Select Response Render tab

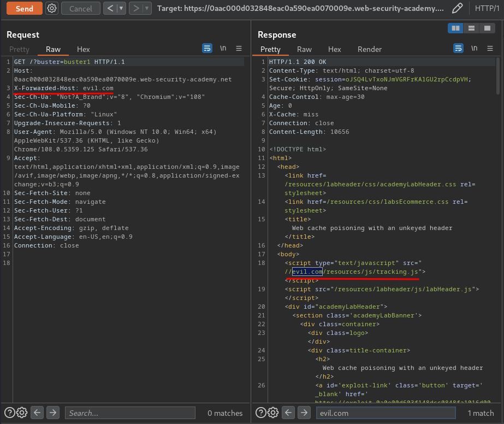point(370,49)
